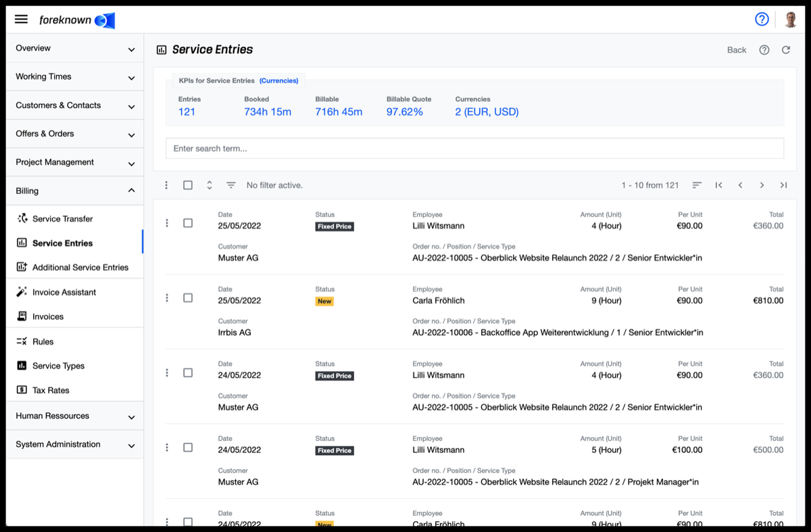Click the Service Types sidebar icon
The width and height of the screenshot is (811, 532).
22,366
